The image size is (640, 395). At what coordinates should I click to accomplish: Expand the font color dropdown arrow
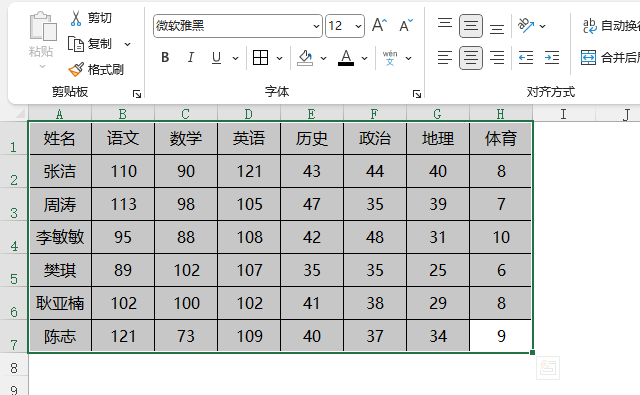[364, 58]
